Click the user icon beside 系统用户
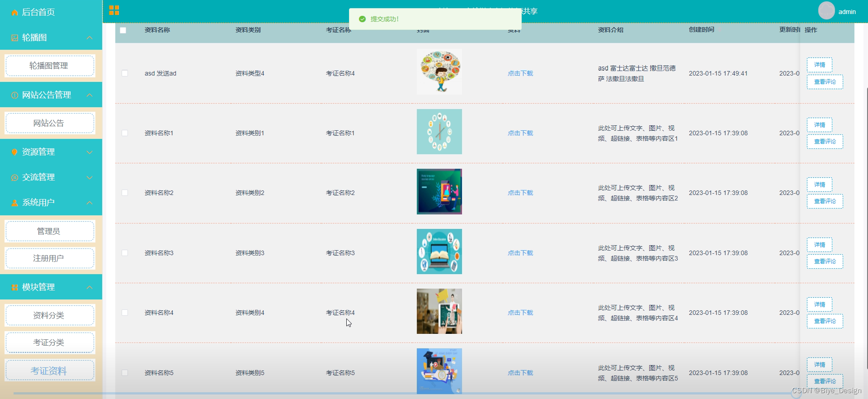 [14, 203]
